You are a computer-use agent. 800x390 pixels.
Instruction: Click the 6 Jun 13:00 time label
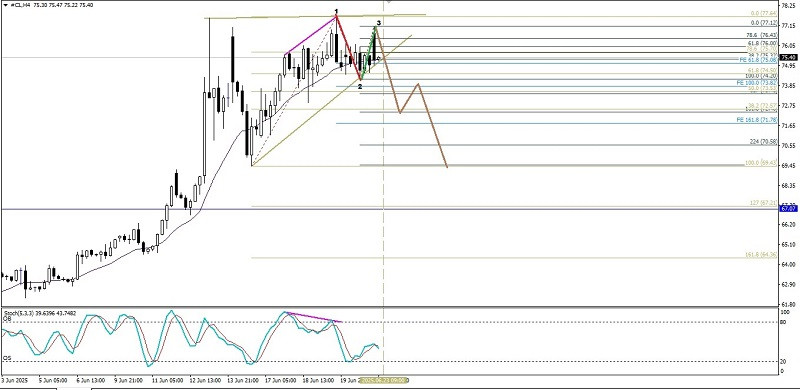[91, 380]
